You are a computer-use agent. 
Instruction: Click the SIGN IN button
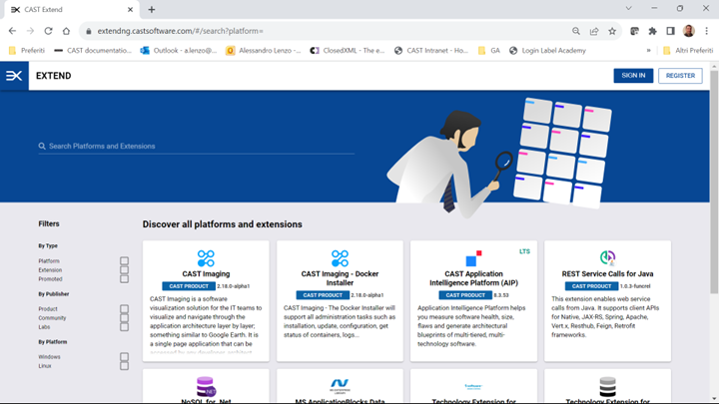633,76
